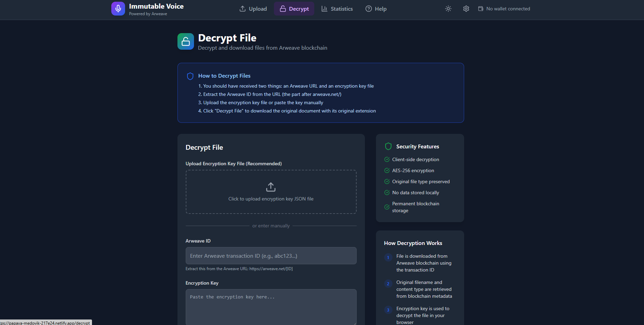Click the Security Features shield icon

(388, 146)
